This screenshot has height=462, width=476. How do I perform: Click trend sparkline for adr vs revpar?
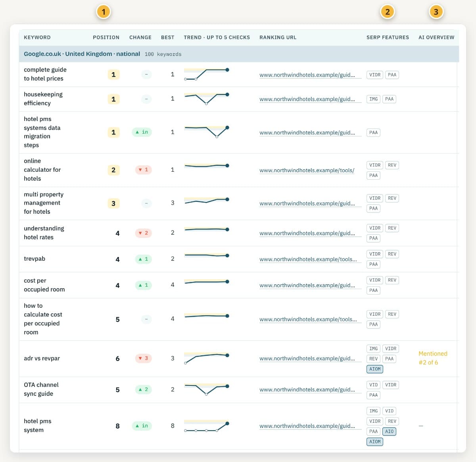[x=207, y=358]
